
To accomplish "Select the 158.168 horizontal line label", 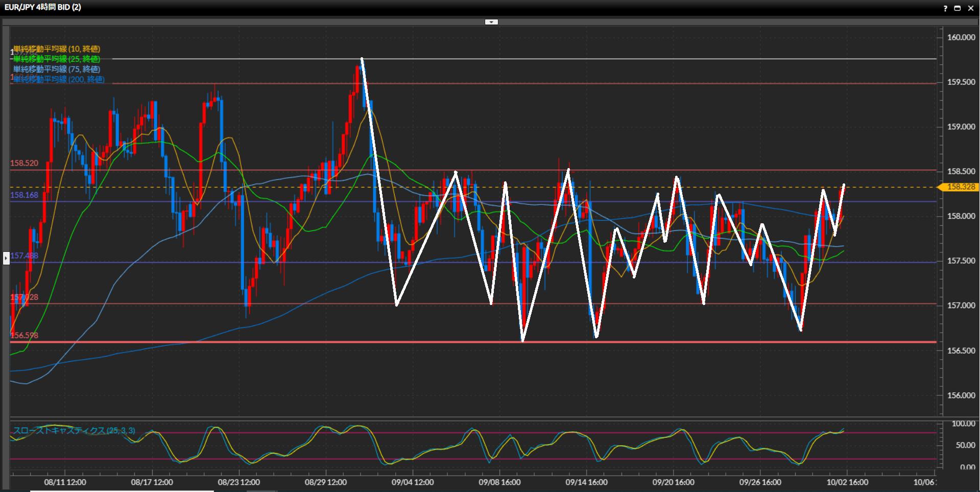I will point(24,195).
